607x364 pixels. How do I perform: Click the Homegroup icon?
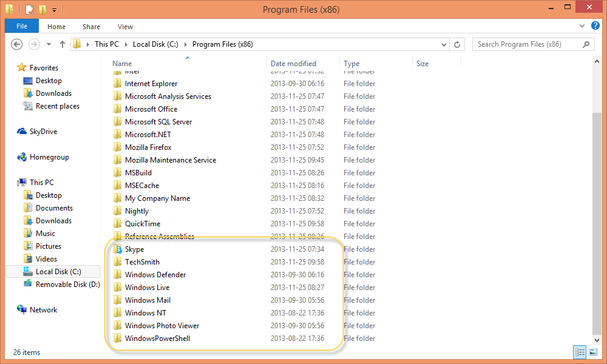[22, 157]
